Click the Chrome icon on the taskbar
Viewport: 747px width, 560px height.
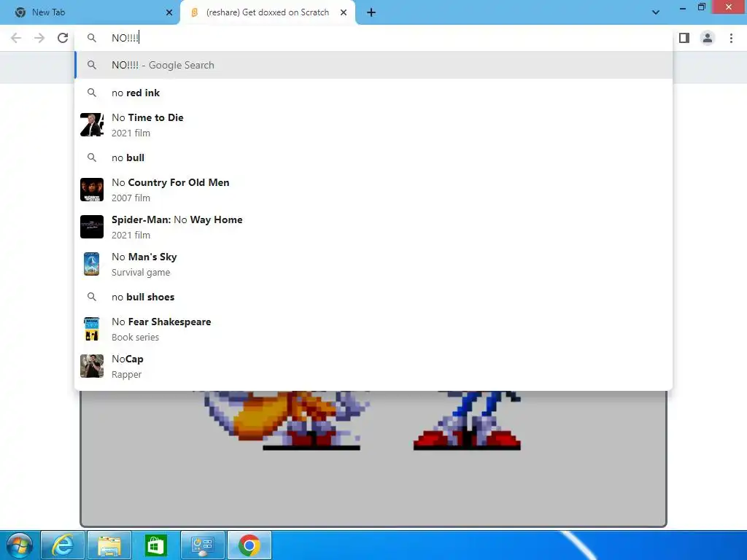coord(249,545)
